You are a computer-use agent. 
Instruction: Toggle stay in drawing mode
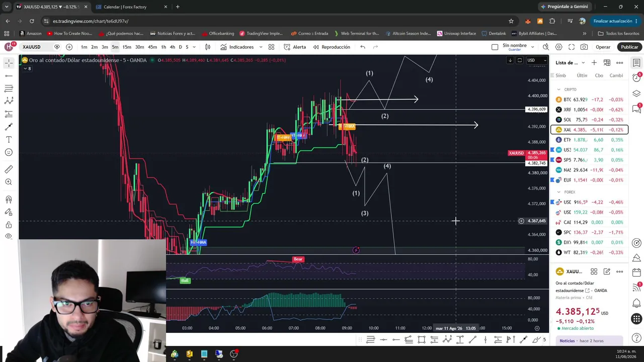[x=9, y=212]
